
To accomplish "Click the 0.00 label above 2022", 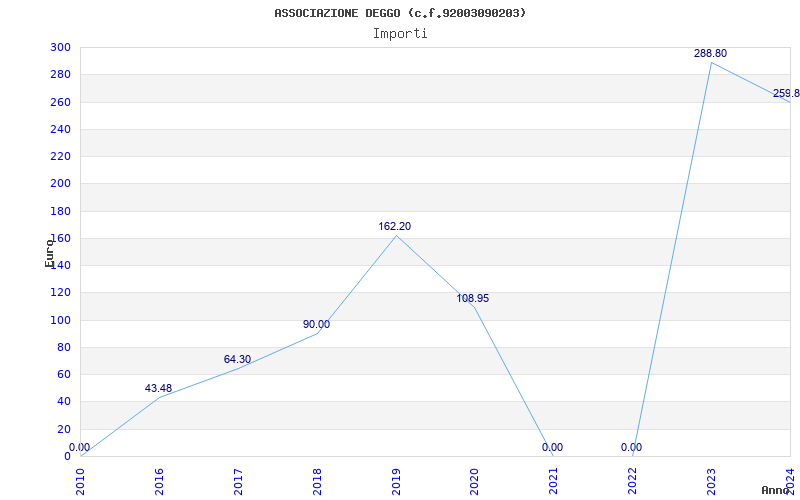I will [632, 447].
